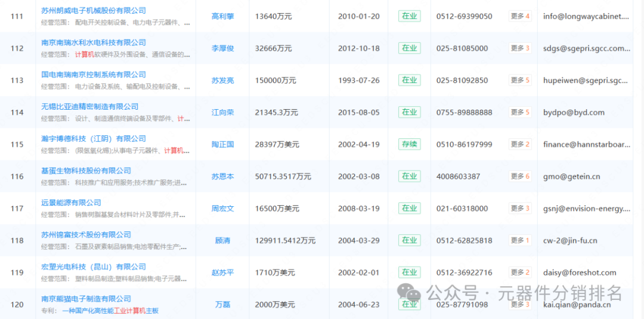Open 宏塑光电科技（昆山）有限公司 company link

(93, 267)
